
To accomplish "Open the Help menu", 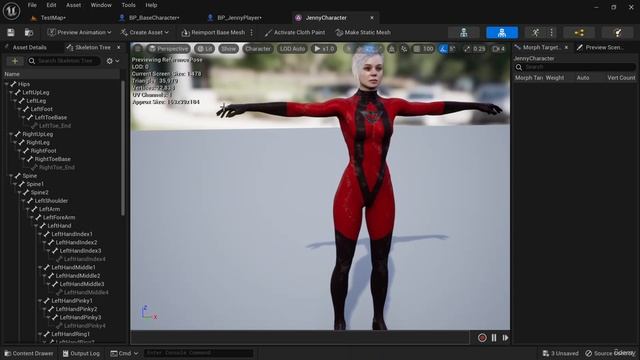I will tap(151, 5).
